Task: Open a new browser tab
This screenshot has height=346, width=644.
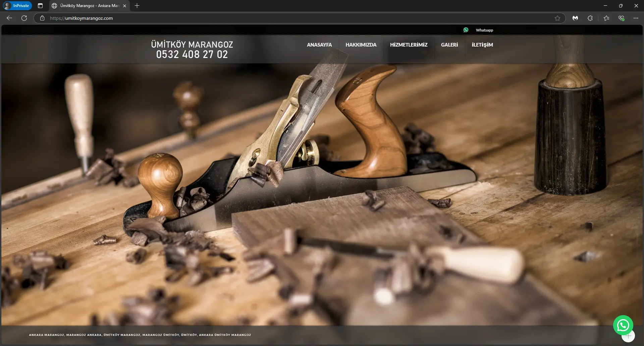Action: (x=137, y=6)
